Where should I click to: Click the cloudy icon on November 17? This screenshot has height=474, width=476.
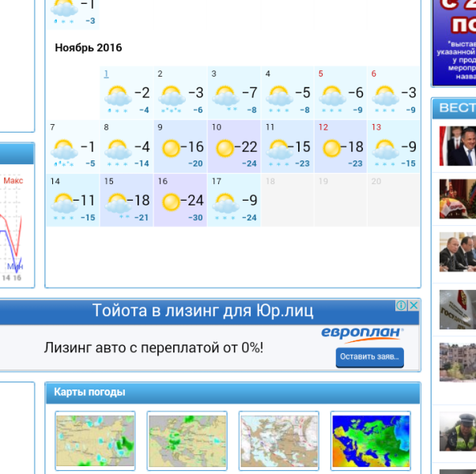[225, 202]
